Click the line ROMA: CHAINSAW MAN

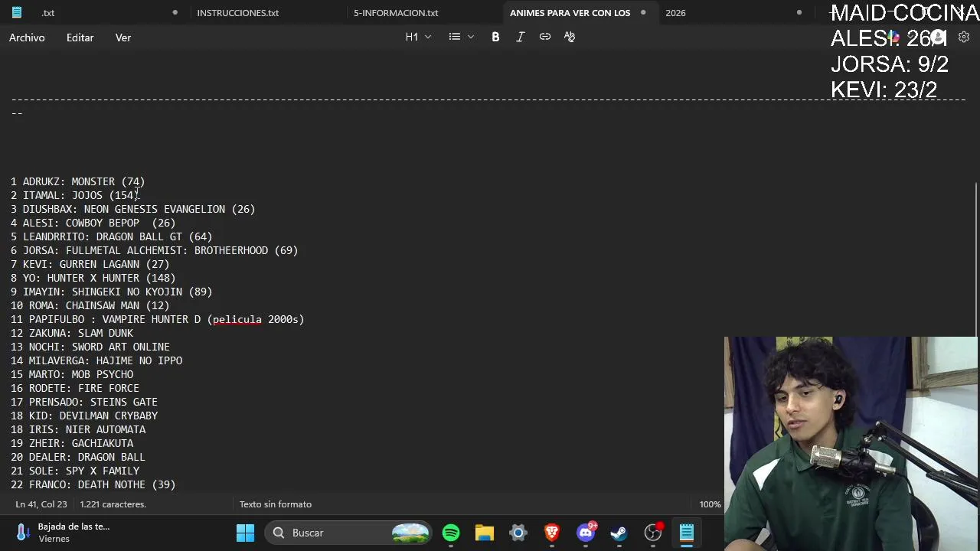tap(90, 305)
